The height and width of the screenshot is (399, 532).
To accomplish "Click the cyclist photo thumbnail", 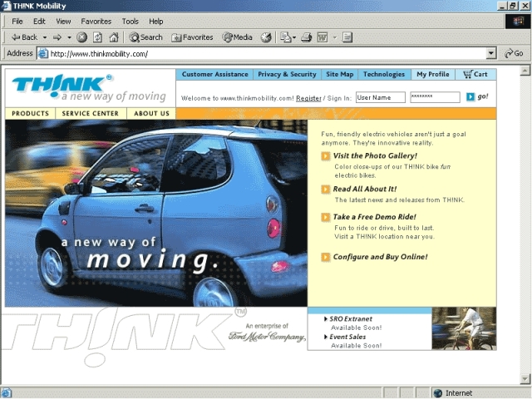I will (x=464, y=328).
